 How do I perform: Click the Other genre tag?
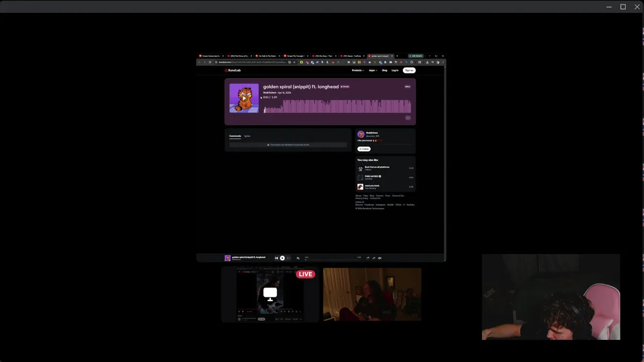point(408,86)
